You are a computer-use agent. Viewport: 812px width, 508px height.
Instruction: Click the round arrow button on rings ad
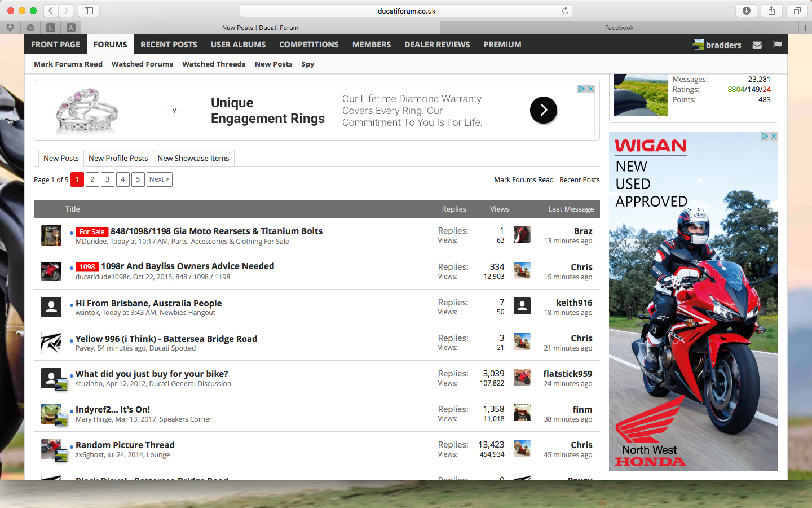(x=544, y=110)
